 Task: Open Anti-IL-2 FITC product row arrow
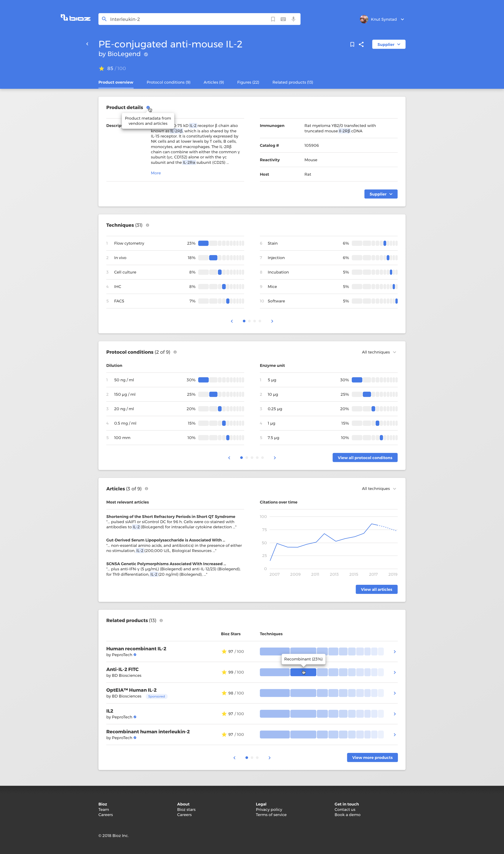tap(395, 673)
